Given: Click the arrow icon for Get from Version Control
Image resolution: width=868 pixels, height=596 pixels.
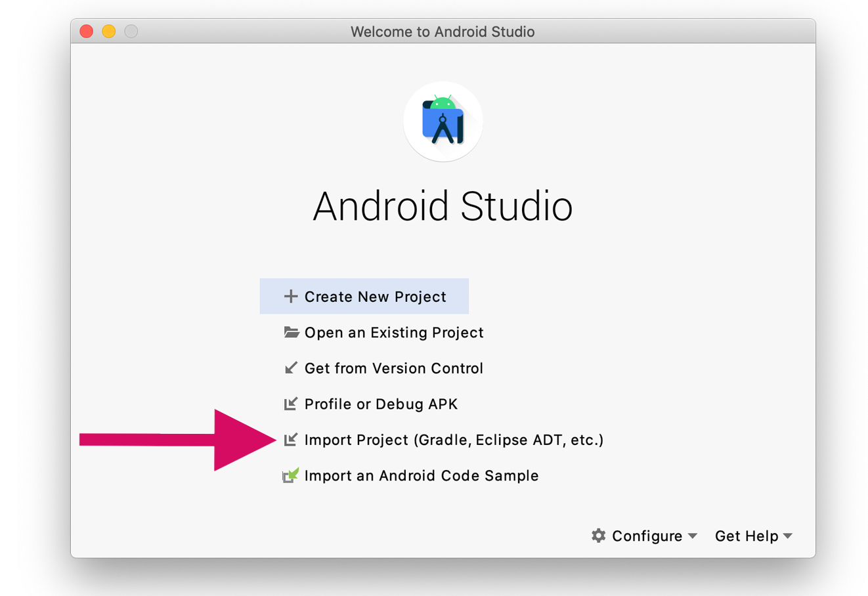Looking at the screenshot, I should pos(291,368).
